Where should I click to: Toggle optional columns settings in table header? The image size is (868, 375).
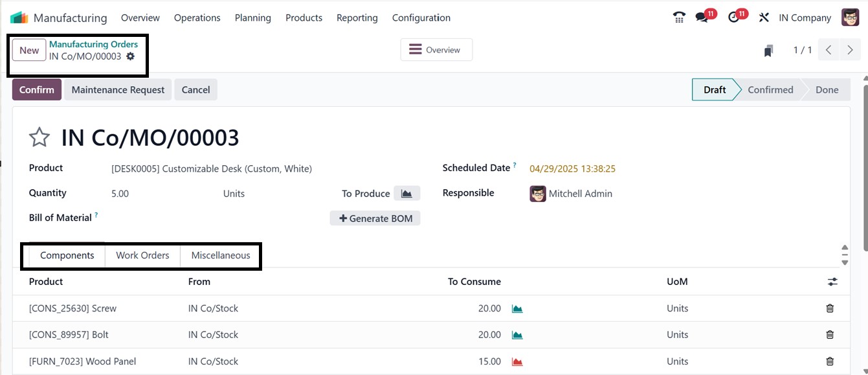pos(832,282)
